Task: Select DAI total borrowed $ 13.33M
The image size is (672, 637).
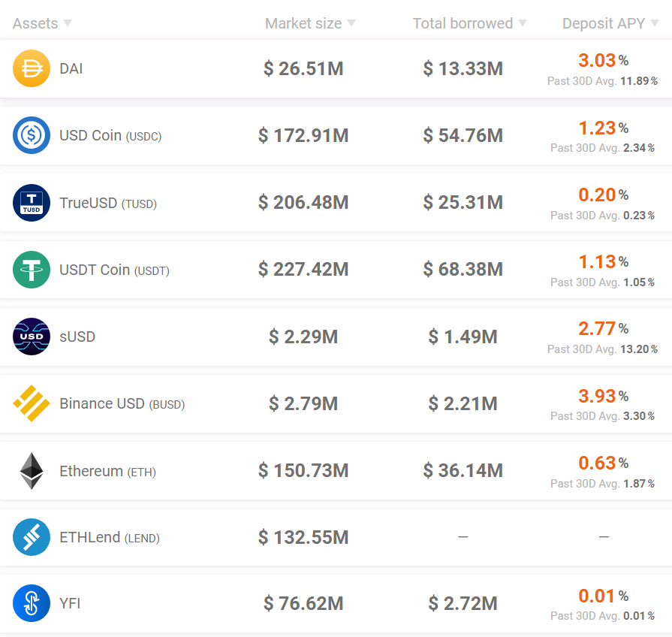Action: pos(463,68)
